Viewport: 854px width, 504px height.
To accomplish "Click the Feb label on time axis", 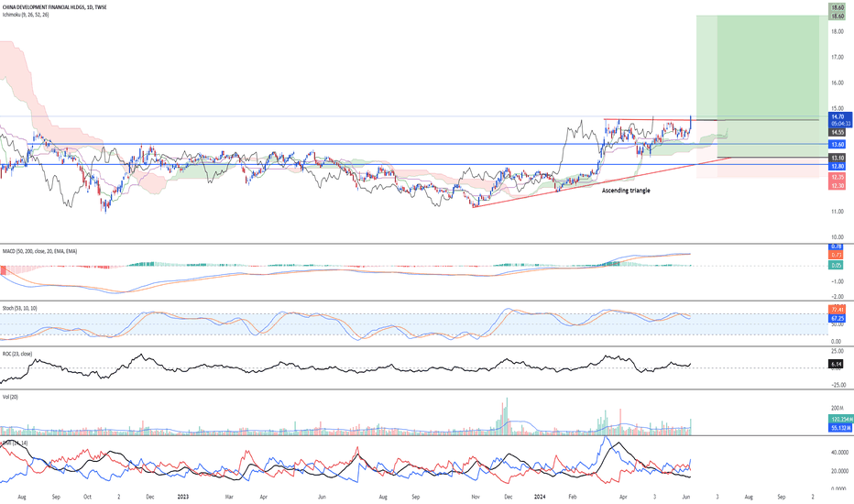I will (x=572, y=497).
